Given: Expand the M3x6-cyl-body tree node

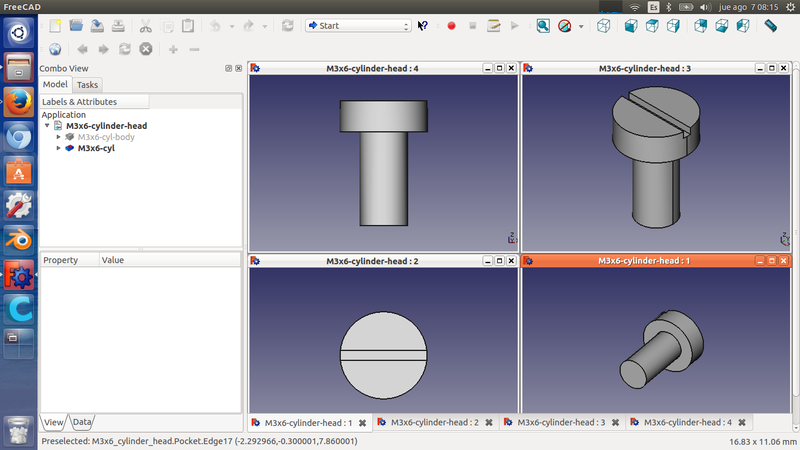Looking at the screenshot, I should [x=59, y=137].
